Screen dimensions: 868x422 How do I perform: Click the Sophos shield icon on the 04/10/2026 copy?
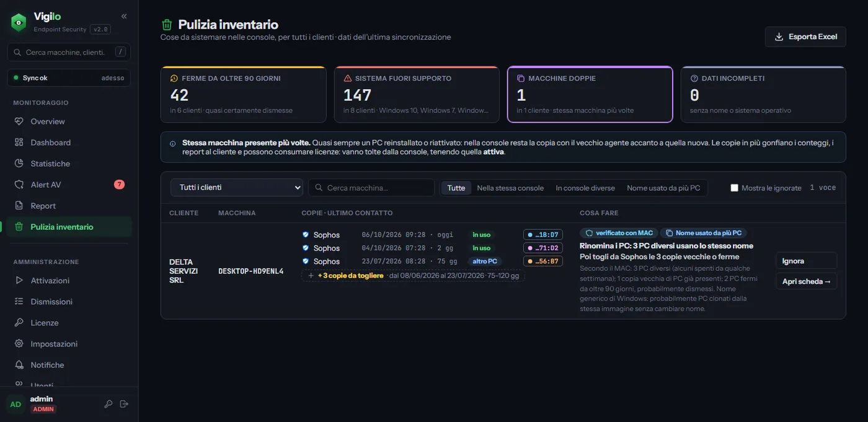306,248
